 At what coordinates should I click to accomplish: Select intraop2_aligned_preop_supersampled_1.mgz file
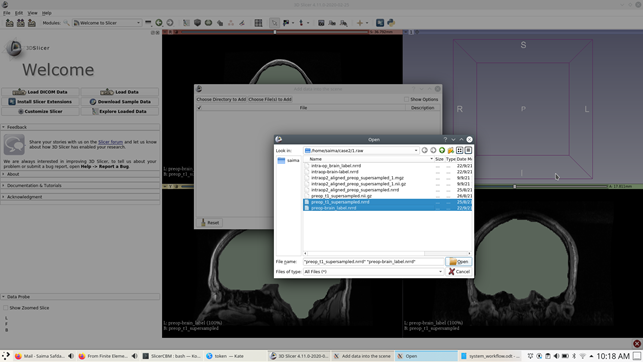[357, 178]
